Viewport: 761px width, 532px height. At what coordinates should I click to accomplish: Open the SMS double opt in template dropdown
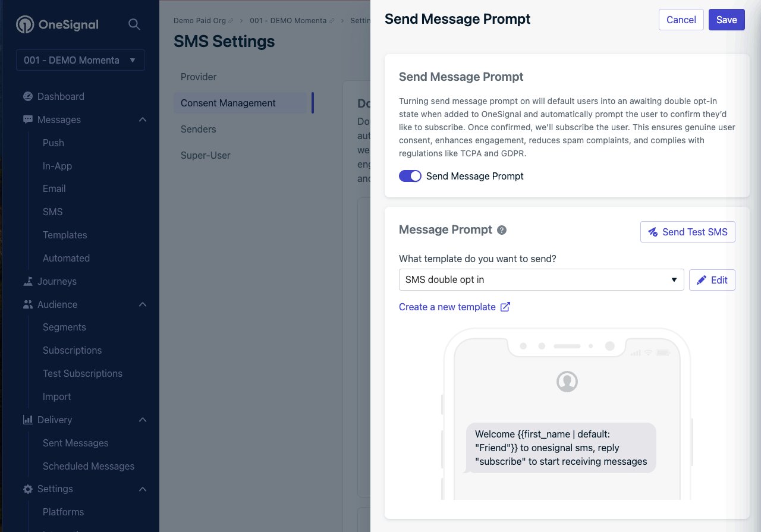[542, 279]
